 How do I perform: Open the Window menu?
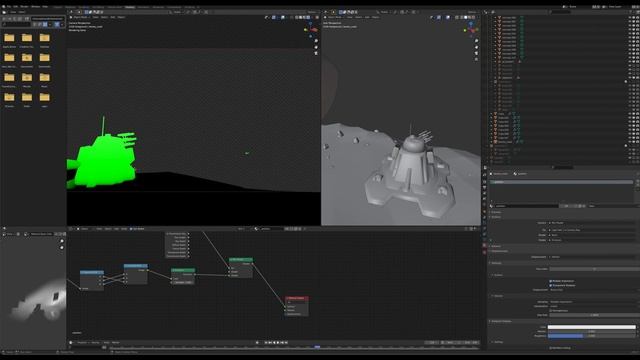click(36, 7)
